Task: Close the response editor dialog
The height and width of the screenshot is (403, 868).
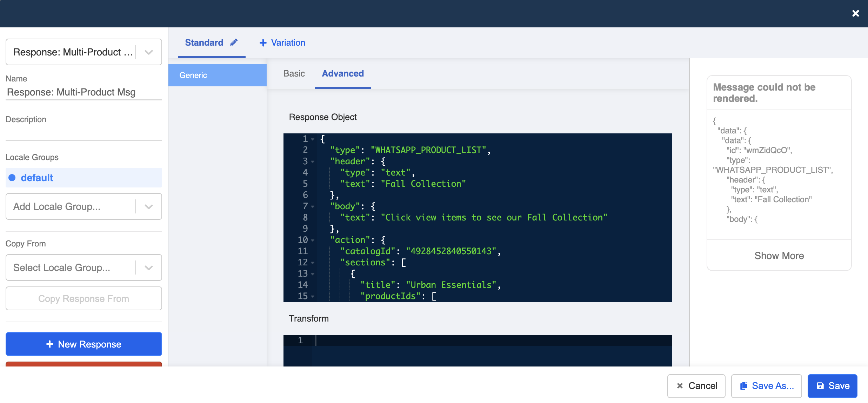Action: pos(856,13)
